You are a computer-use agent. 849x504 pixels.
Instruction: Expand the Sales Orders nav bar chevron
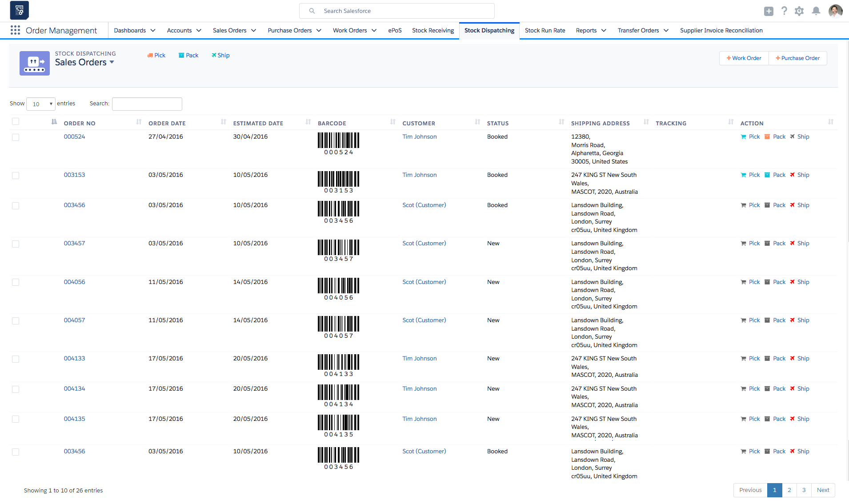point(254,31)
